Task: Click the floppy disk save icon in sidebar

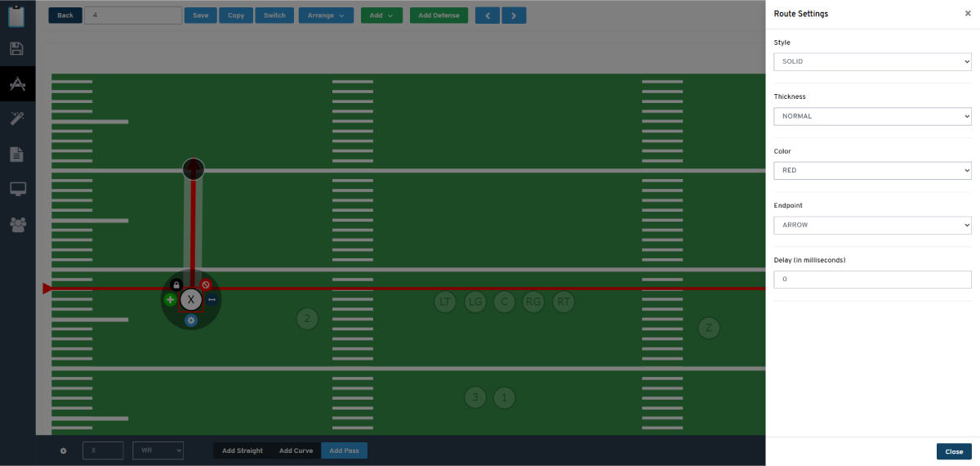Action: [17, 49]
